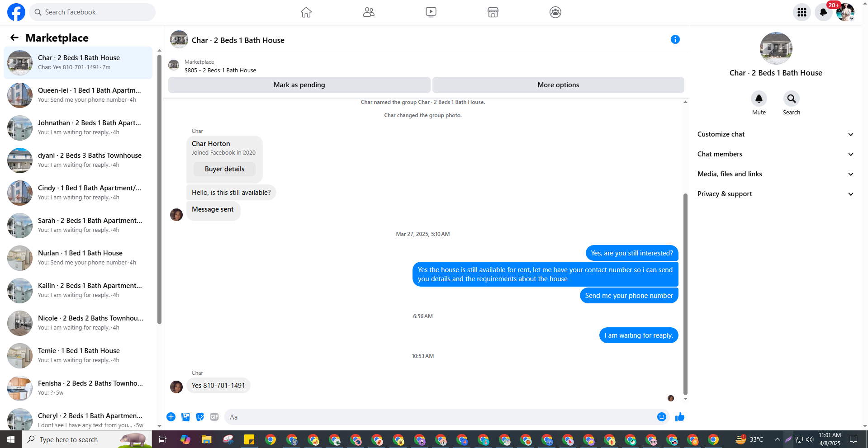Open the Kailin 2 Beds 1 Bath conversation

coord(78,290)
